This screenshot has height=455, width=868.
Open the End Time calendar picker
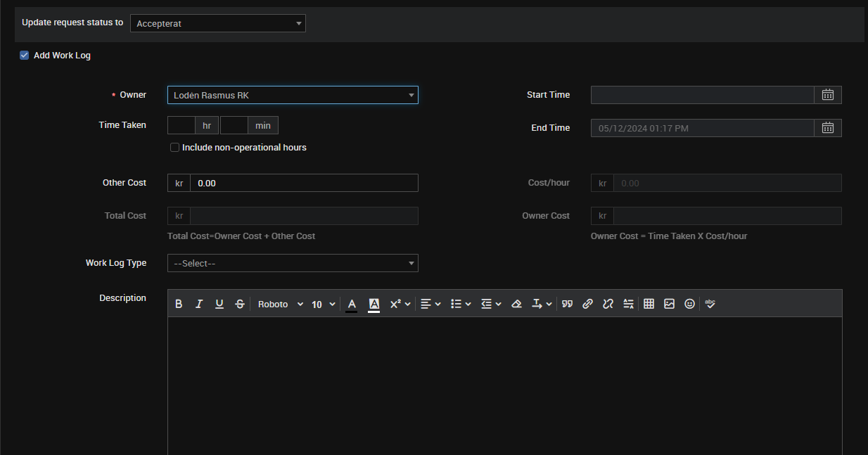click(828, 128)
